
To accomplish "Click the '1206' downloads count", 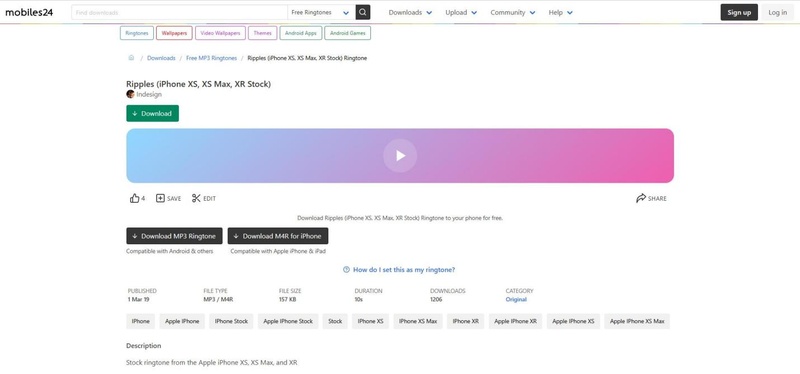I will [x=436, y=300].
